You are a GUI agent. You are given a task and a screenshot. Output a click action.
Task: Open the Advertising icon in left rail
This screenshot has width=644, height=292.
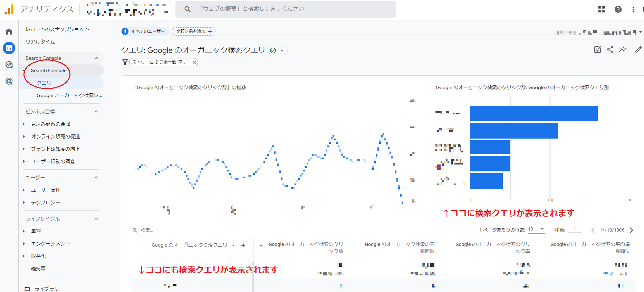[x=9, y=81]
